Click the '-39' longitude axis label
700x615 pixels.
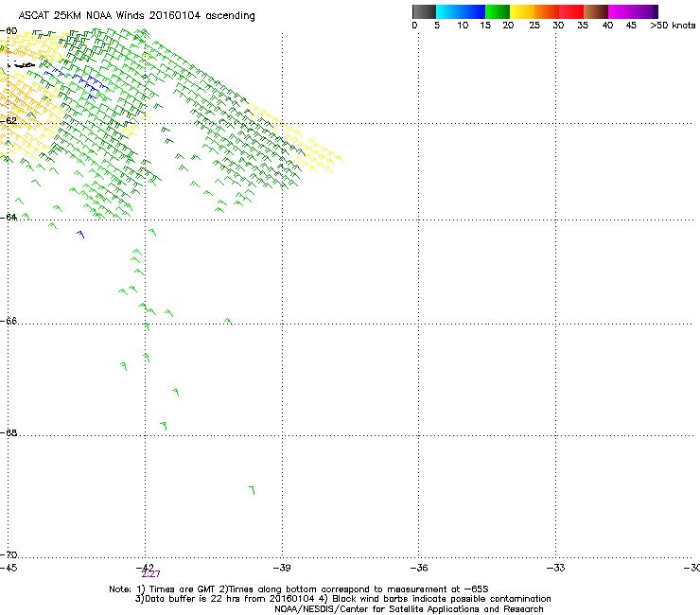[x=282, y=568]
